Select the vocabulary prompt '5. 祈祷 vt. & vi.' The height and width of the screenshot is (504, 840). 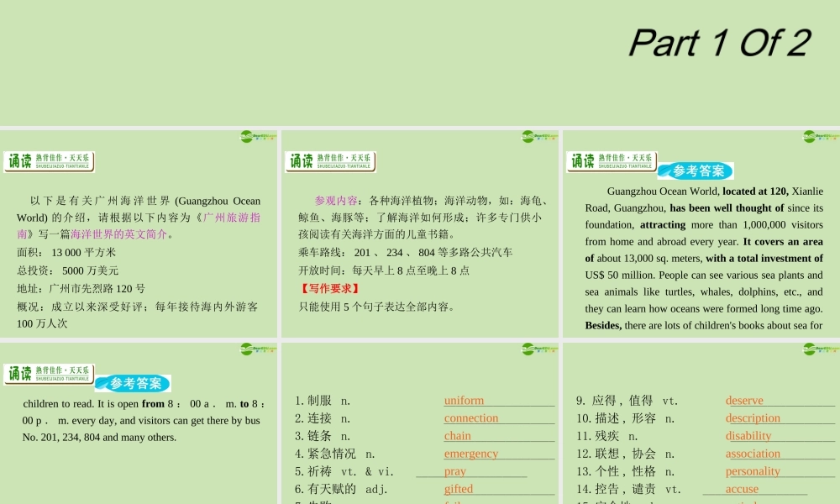click(344, 471)
